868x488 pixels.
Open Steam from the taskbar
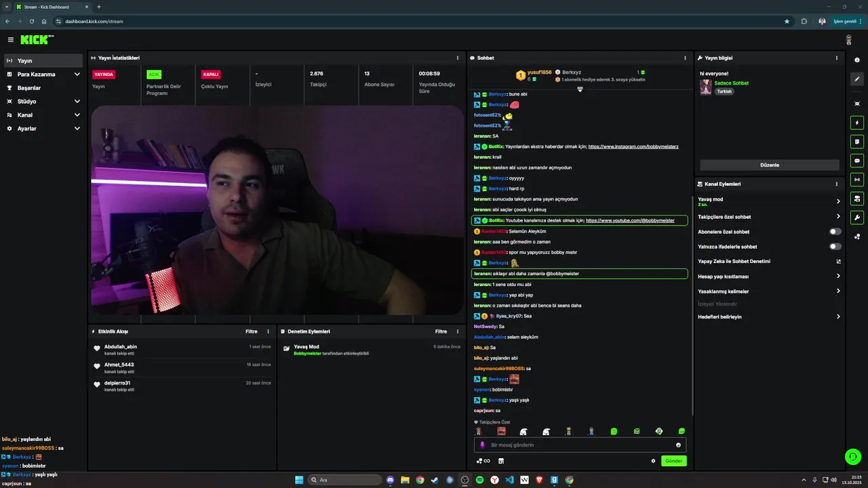(x=435, y=480)
